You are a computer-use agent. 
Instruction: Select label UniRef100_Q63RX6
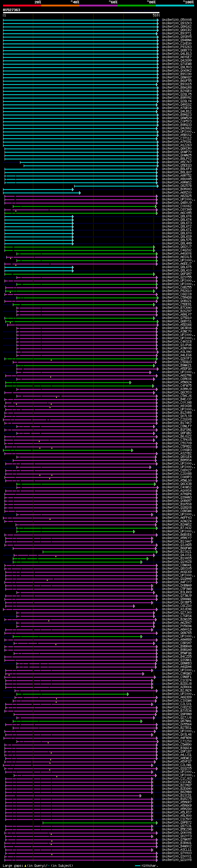177,328
